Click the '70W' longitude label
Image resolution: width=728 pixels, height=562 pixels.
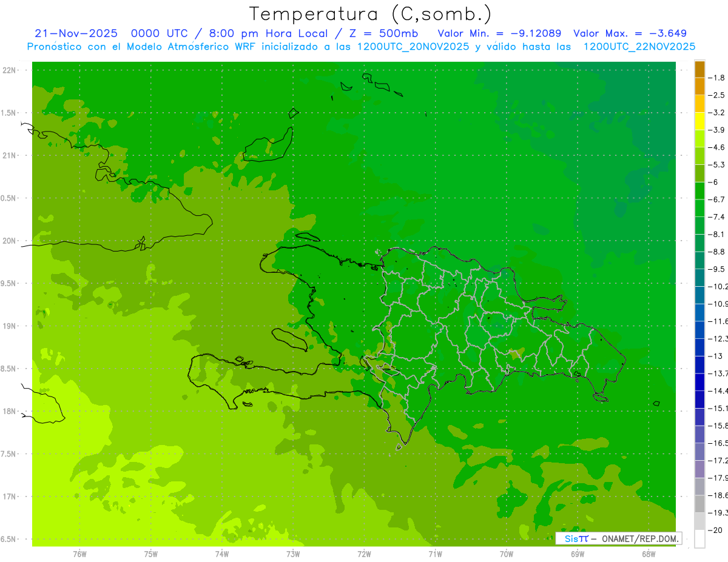point(507,554)
